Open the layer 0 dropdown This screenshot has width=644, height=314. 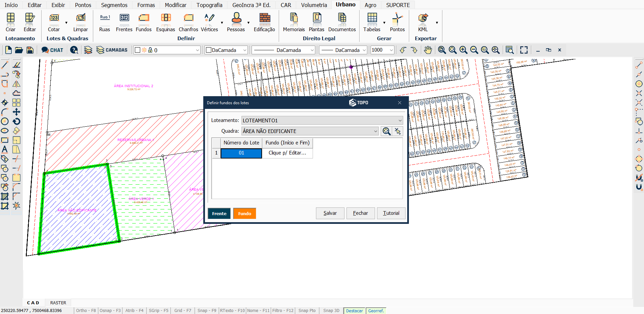[x=197, y=50]
